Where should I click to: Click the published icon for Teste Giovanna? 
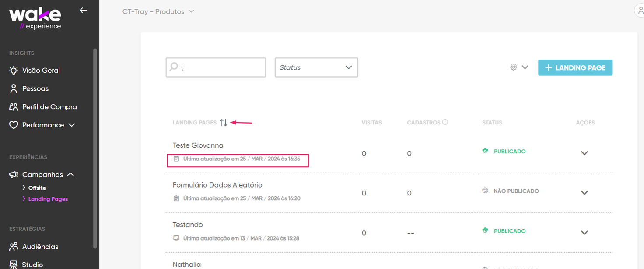(x=485, y=151)
